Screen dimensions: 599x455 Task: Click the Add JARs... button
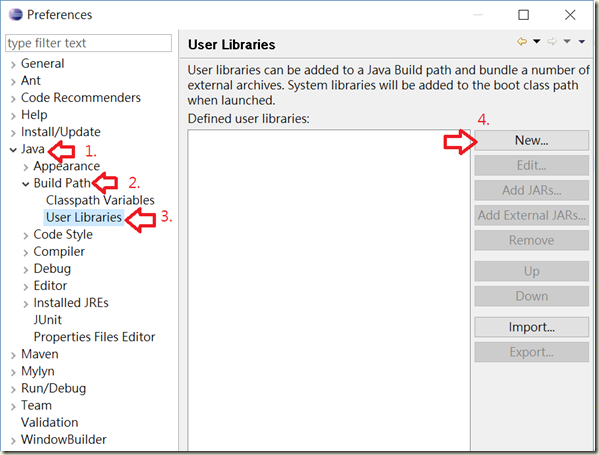point(531,190)
